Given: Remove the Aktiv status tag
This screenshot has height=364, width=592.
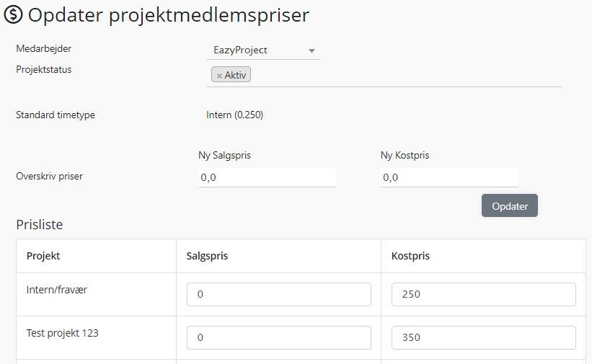Looking at the screenshot, I should pyautogui.click(x=219, y=76).
